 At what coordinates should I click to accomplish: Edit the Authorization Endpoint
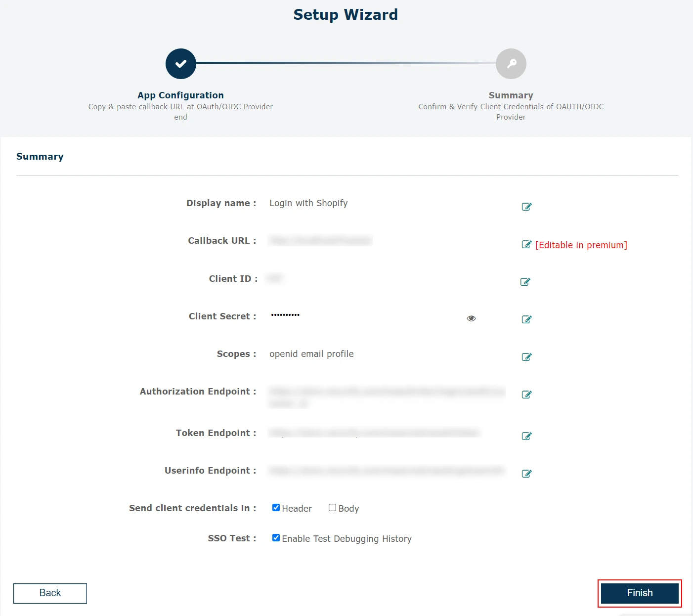click(526, 395)
